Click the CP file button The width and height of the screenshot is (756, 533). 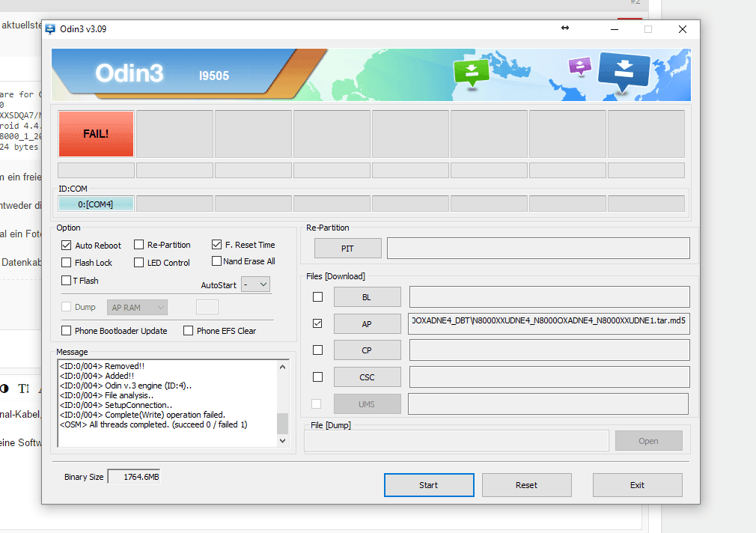tap(367, 350)
